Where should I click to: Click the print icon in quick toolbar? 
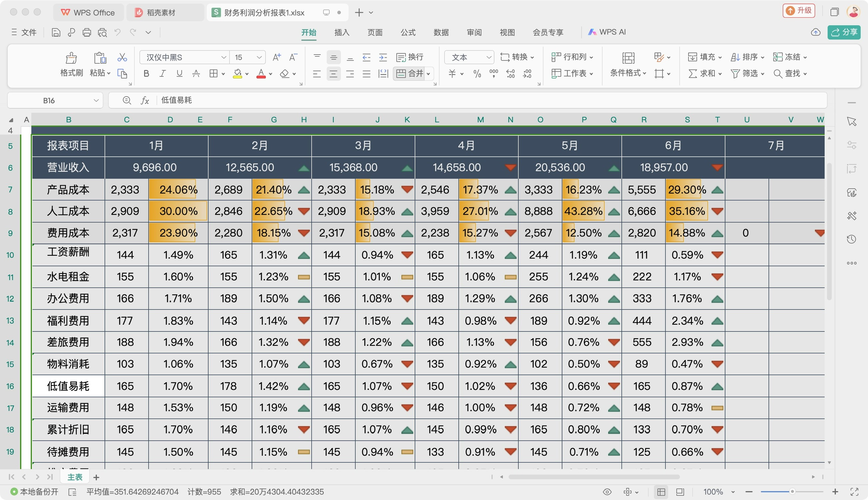[87, 33]
